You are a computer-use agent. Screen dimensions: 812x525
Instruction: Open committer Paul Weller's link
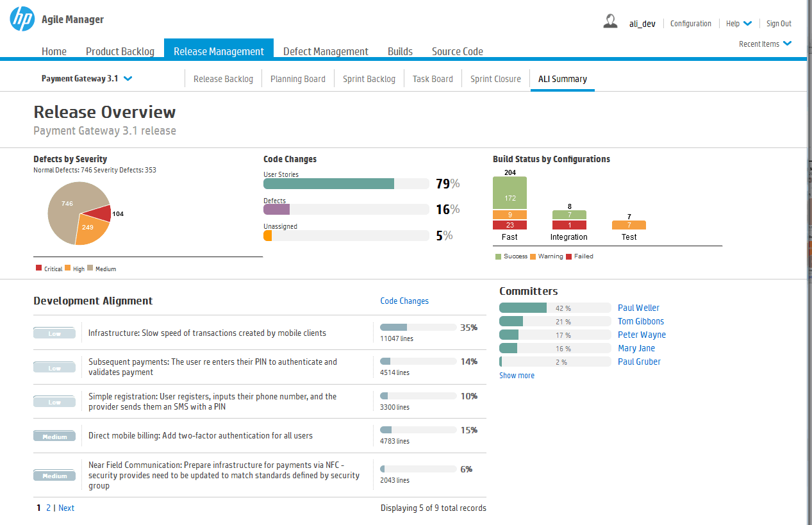[x=638, y=308]
